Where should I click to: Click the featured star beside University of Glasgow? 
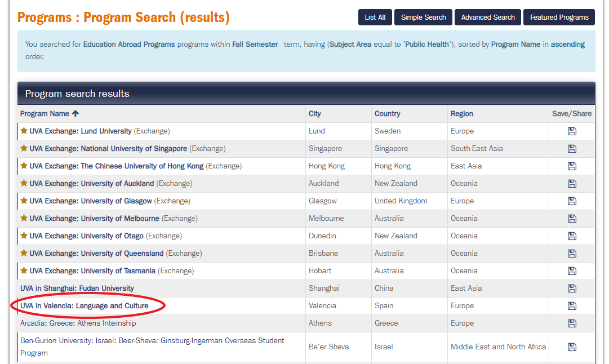click(24, 201)
